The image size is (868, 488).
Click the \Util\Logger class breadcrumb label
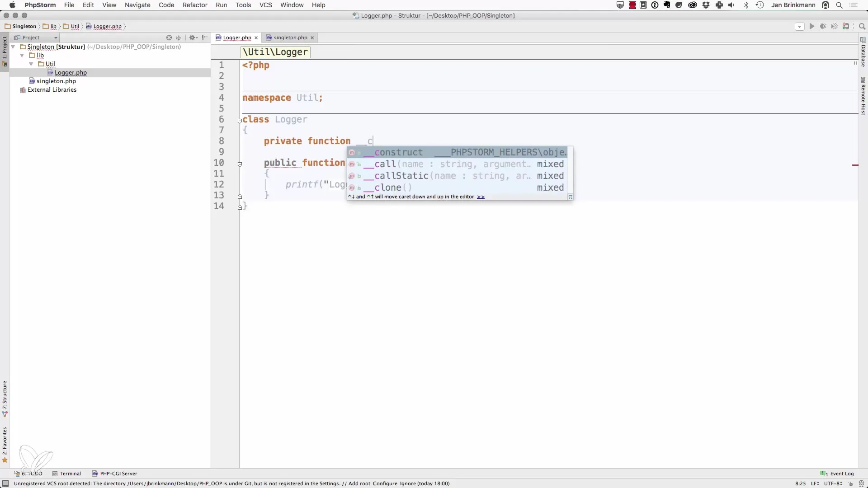click(276, 52)
